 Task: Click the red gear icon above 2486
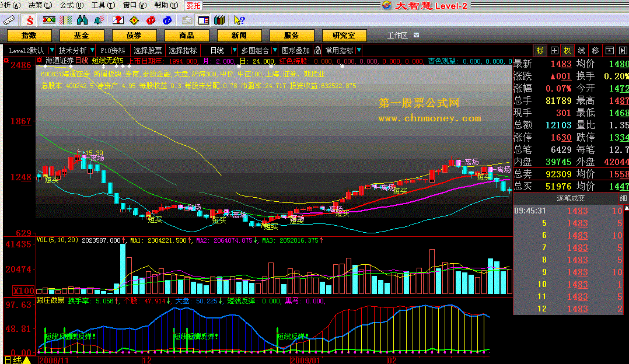6,61
